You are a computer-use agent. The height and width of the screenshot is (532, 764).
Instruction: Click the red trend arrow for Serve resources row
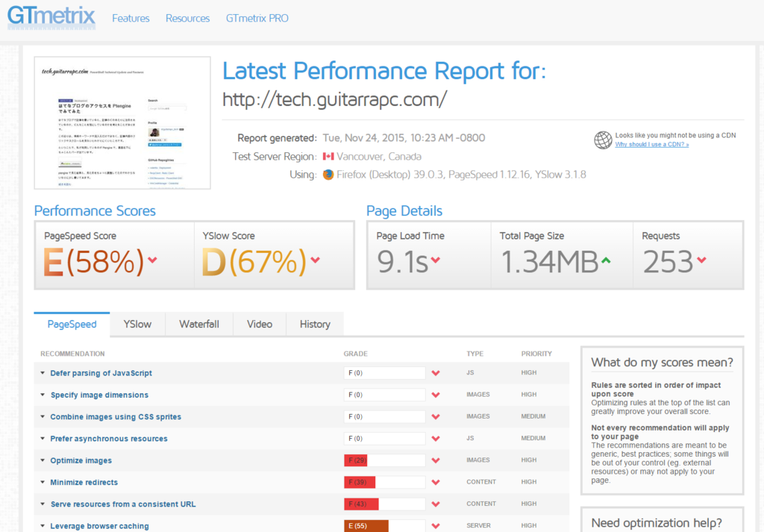click(x=436, y=504)
